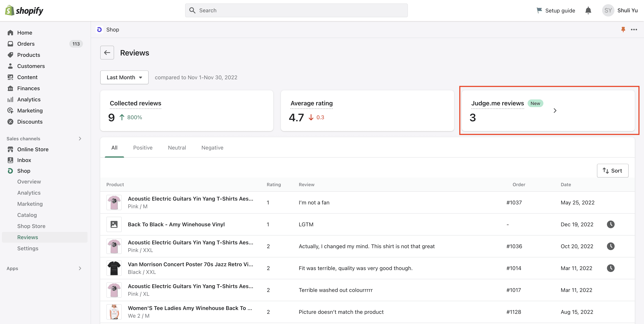Open Judge.me reviews card arrow
The width and height of the screenshot is (644, 324).
coord(555,111)
